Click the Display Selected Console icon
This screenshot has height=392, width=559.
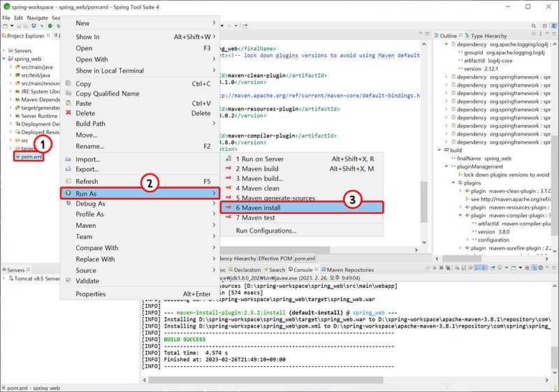tap(500, 268)
